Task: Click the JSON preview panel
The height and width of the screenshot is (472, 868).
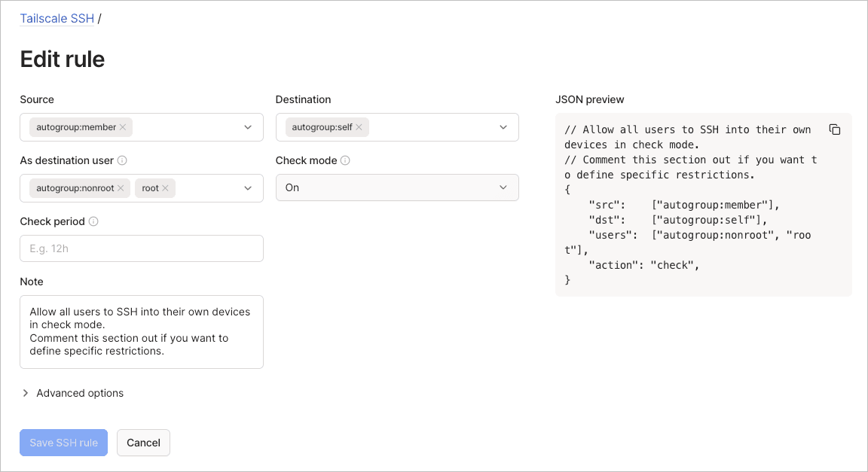Action: pyautogui.click(x=703, y=204)
